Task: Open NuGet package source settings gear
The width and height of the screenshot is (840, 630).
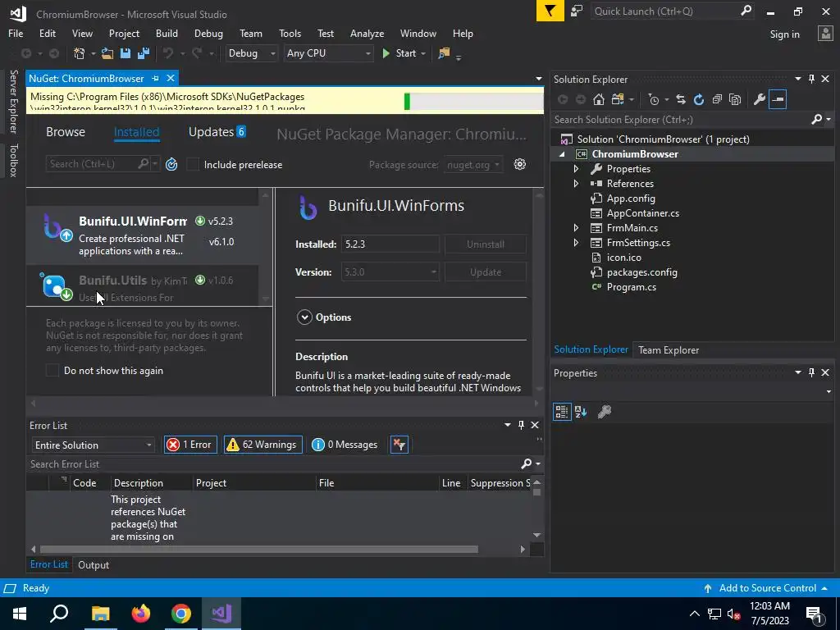Action: tap(519, 164)
